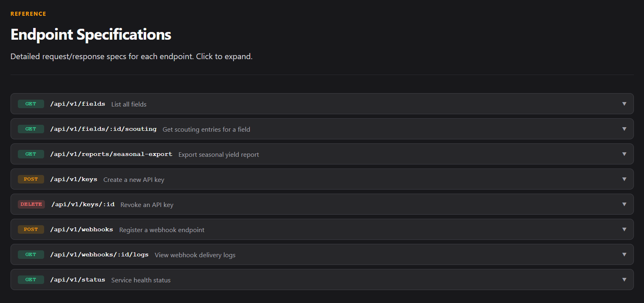Click the Endpoint Specifications heading
Viewport: 644px width, 303px height.
click(x=91, y=35)
